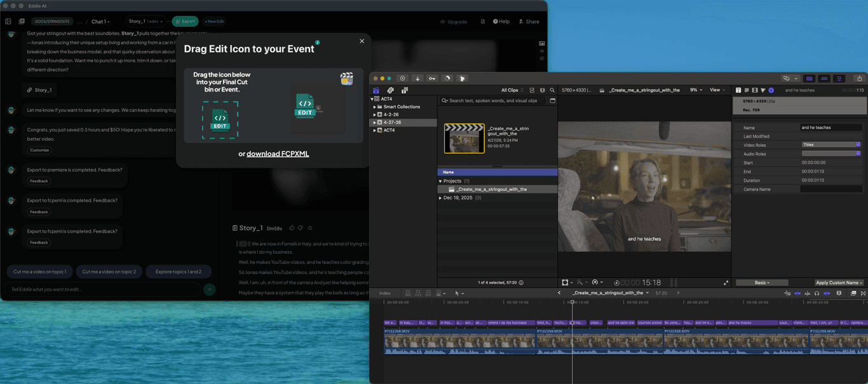
Task: Open the Video Roles Titles dropdown
Action: pos(831,145)
